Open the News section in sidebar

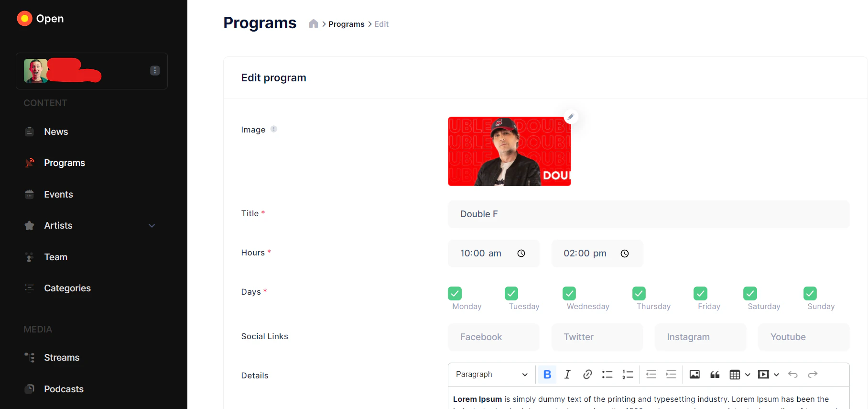pos(56,132)
